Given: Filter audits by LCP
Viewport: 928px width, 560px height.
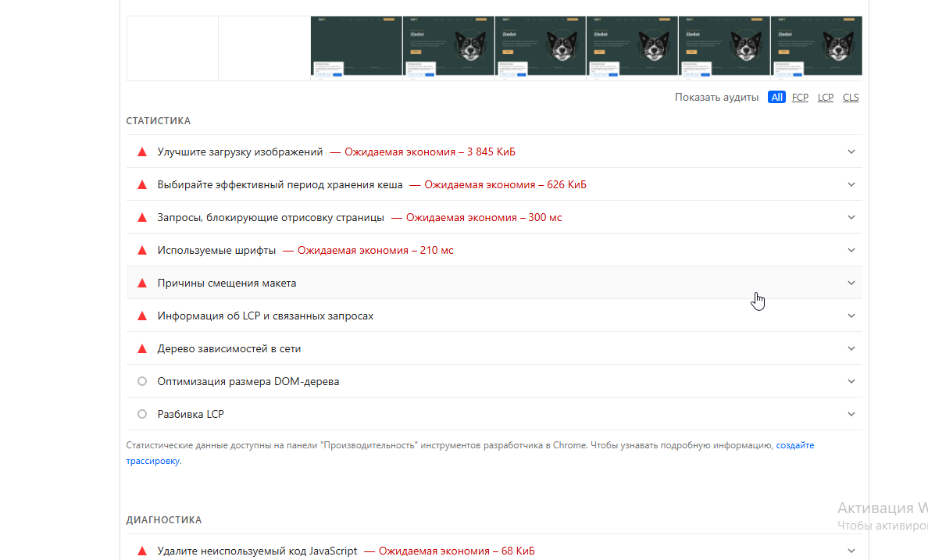Looking at the screenshot, I should coord(826,97).
